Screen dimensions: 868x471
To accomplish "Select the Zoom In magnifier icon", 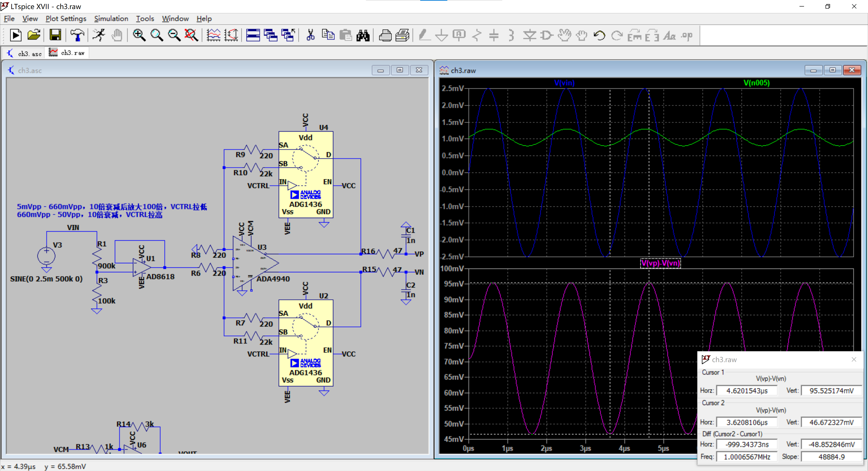I will (139, 35).
